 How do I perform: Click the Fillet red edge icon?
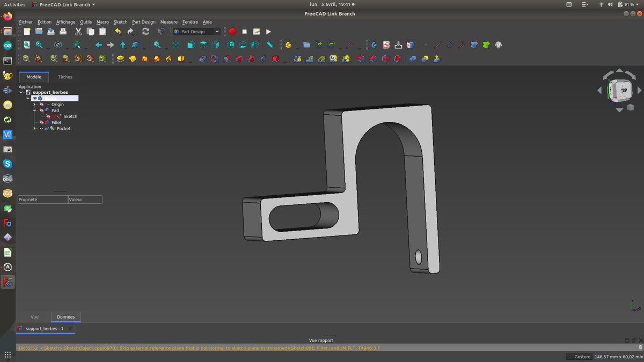point(361,58)
